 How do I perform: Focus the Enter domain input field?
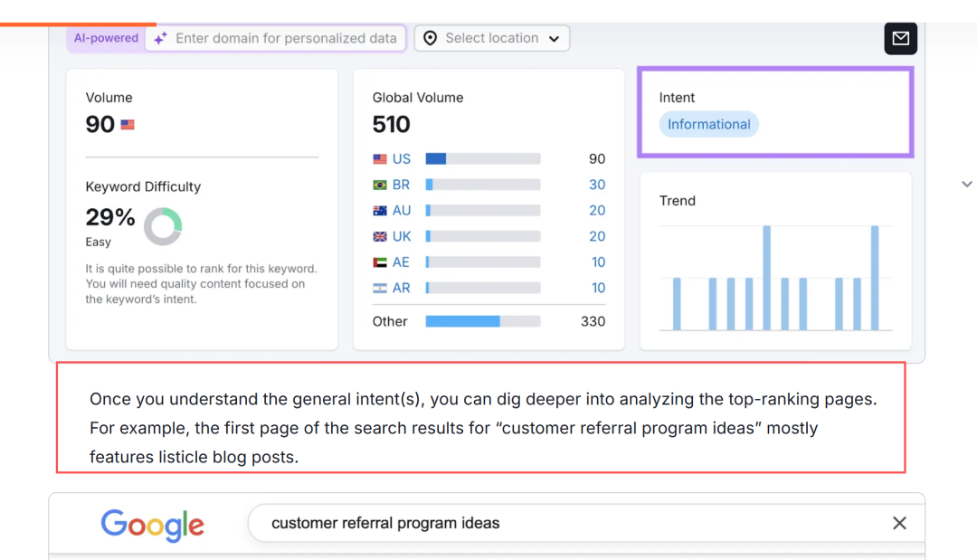click(x=286, y=38)
